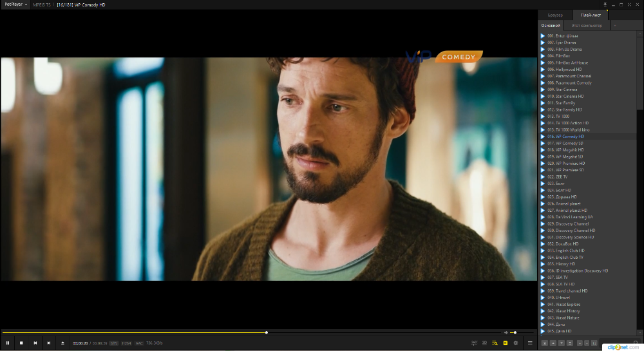Click the AAC audio codec label
Screen dimensions: 644x351
pos(139,343)
